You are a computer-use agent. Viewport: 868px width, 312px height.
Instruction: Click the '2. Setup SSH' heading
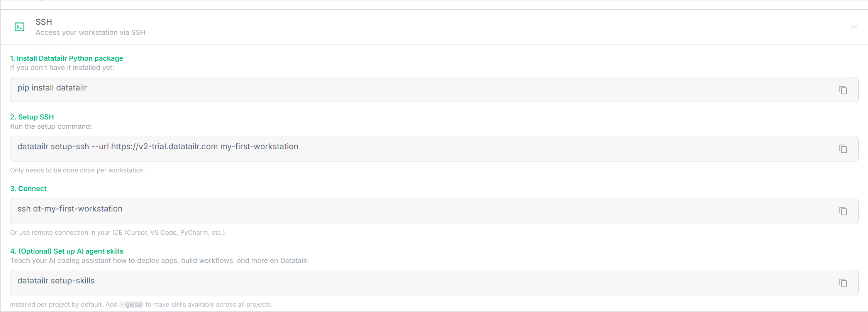(x=32, y=117)
